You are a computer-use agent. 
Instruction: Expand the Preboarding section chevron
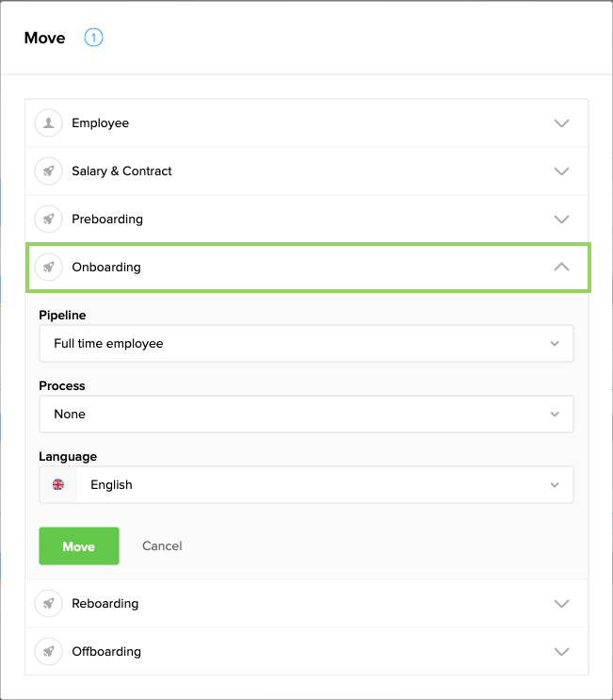point(562,220)
